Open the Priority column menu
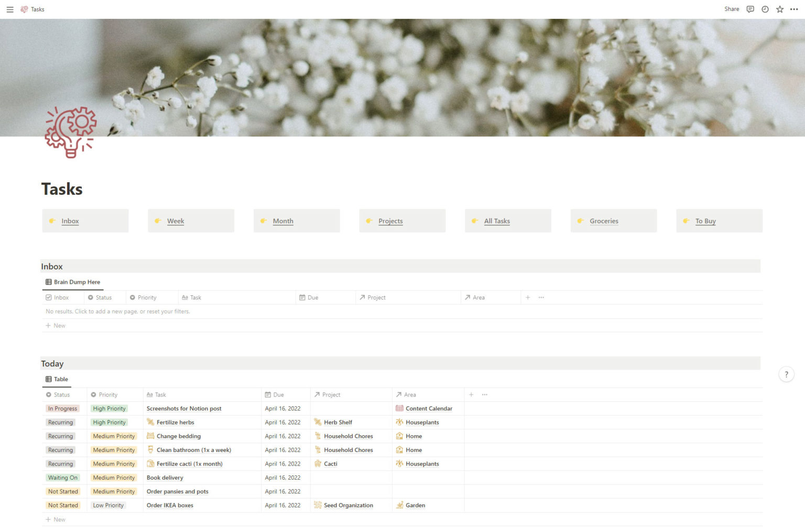 105,394
